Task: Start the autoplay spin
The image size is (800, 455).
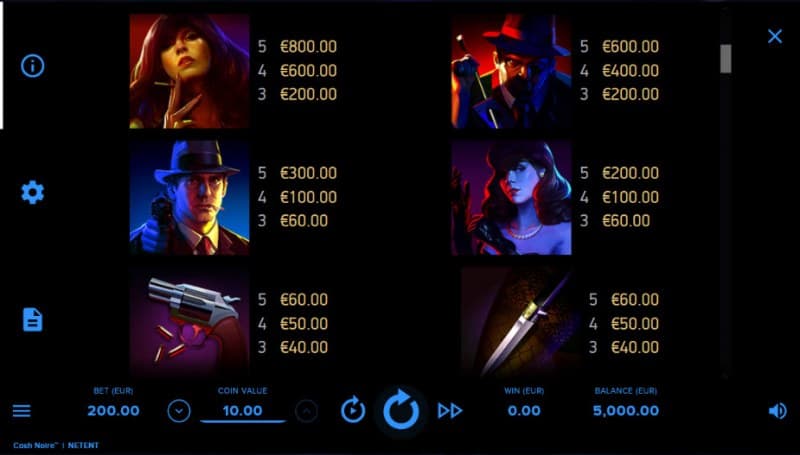Action: (x=353, y=410)
